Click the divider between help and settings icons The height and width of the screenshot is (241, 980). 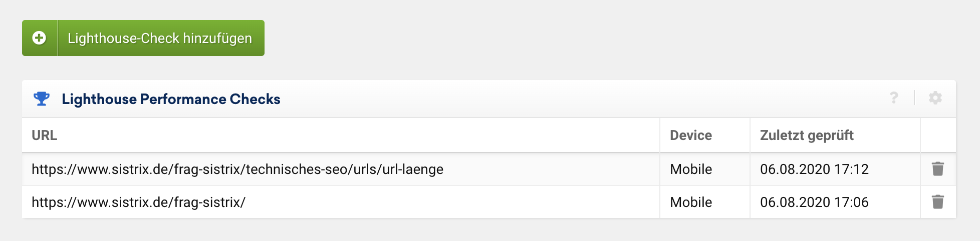click(x=914, y=98)
